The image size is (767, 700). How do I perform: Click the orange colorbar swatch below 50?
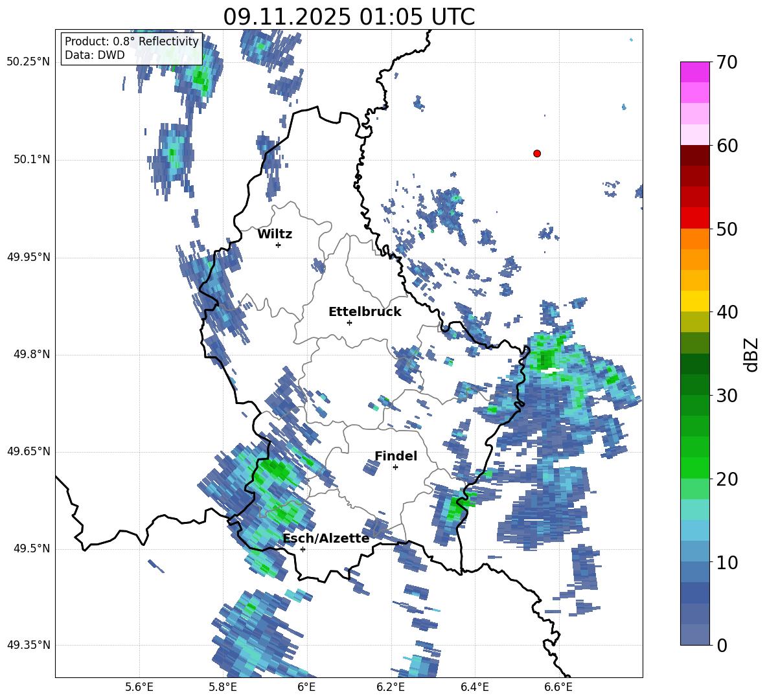[x=694, y=239]
